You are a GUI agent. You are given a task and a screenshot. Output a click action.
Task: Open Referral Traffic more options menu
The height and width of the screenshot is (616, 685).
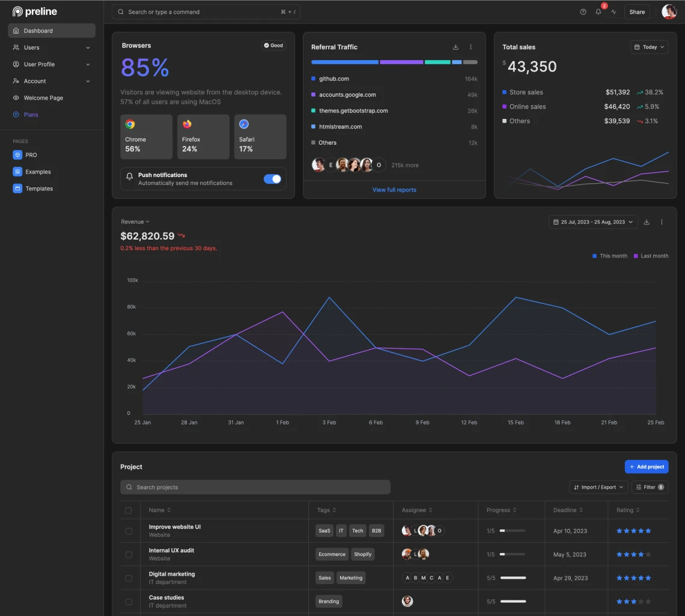[470, 47]
